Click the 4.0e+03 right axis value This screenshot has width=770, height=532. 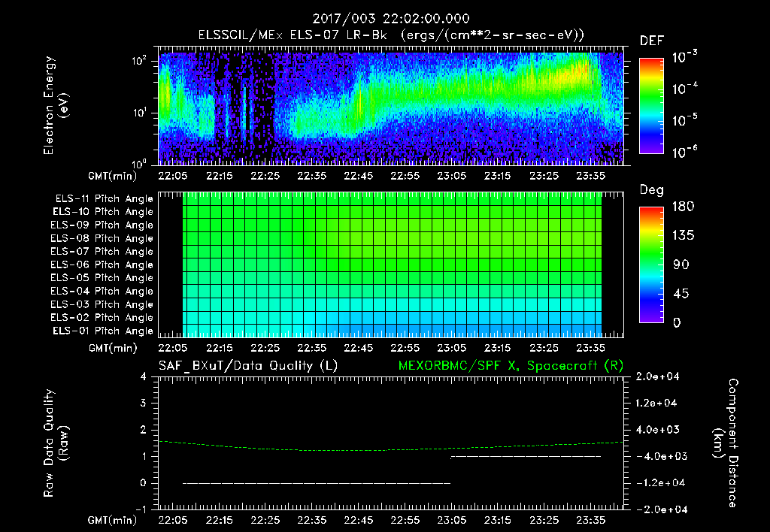pyautogui.click(x=657, y=430)
